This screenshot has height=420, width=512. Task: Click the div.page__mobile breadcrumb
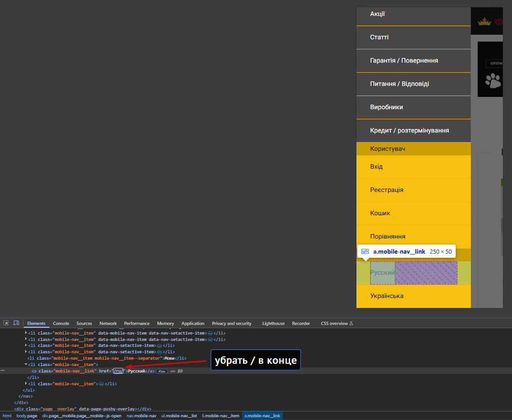point(81,416)
